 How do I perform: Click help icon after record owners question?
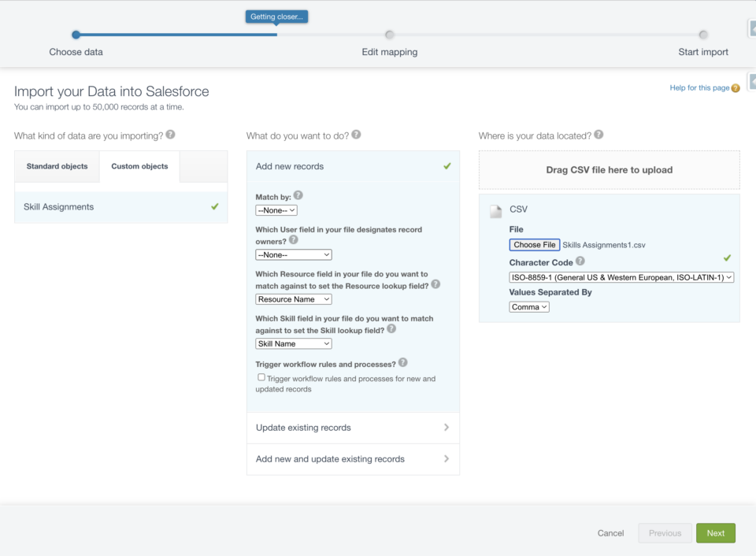(293, 239)
